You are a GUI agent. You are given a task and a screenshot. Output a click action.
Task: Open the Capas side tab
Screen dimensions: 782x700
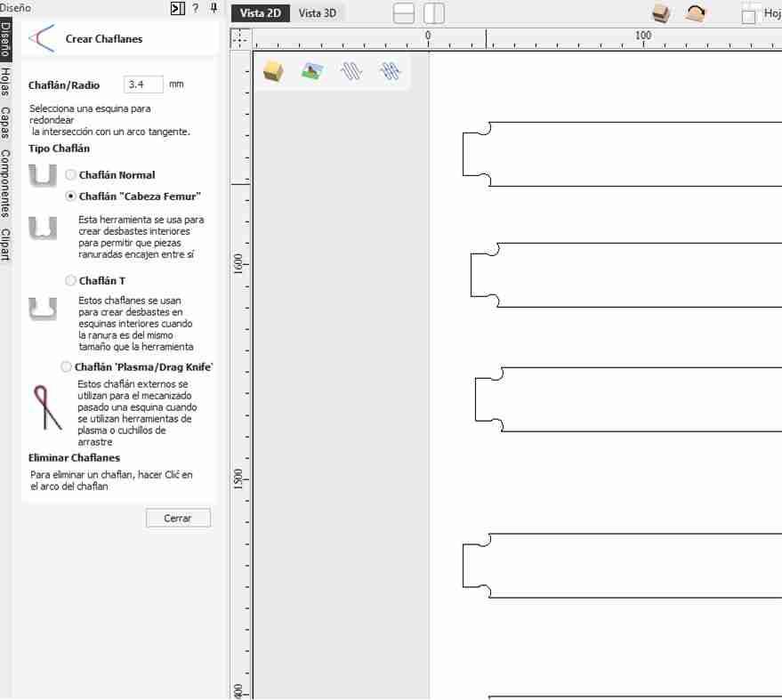(x=5, y=123)
